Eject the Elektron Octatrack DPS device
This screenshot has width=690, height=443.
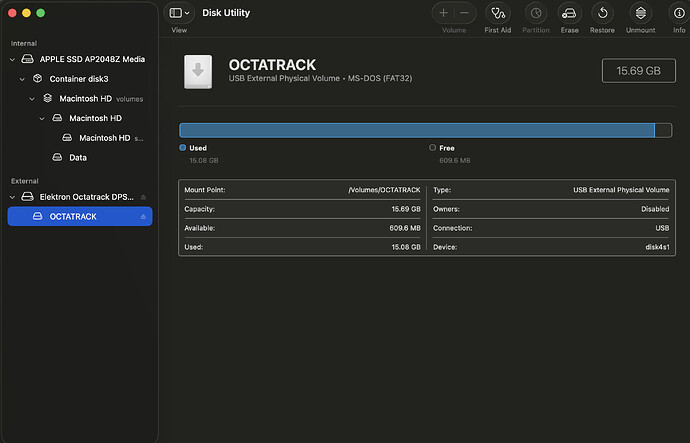[x=143, y=197]
